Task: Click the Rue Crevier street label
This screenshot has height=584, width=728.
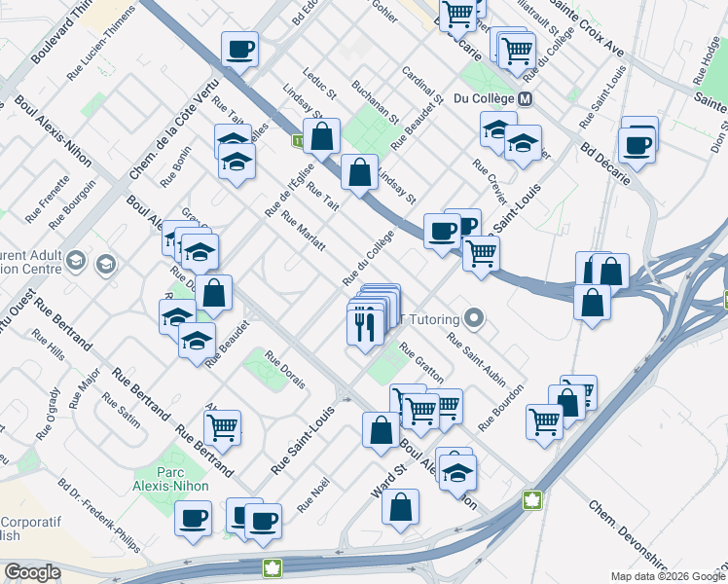Action: [x=491, y=182]
